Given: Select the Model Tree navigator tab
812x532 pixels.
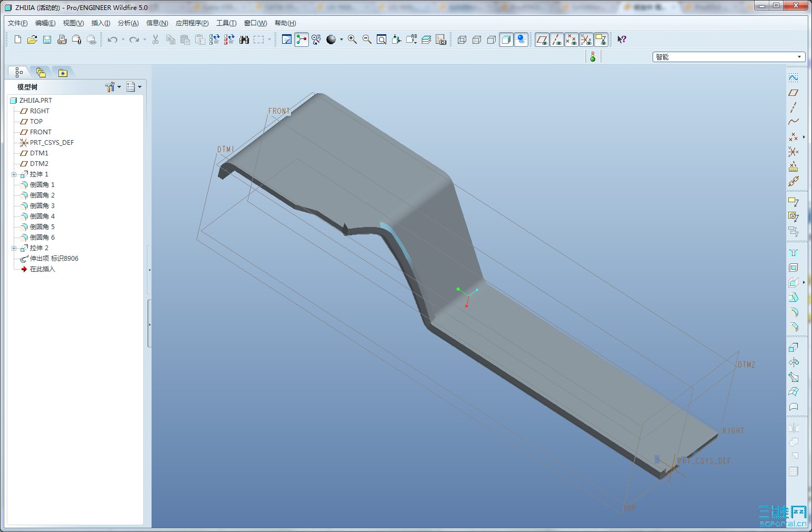Looking at the screenshot, I should tap(19, 72).
